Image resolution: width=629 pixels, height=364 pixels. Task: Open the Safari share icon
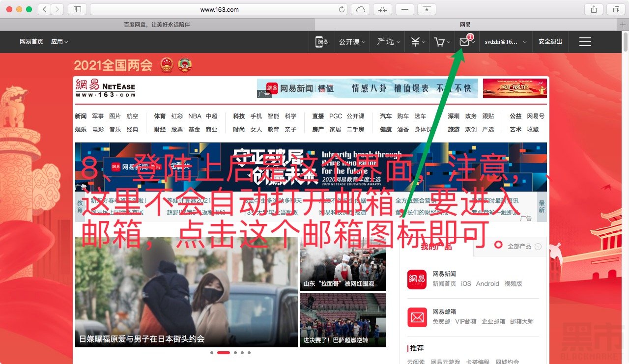click(x=594, y=9)
